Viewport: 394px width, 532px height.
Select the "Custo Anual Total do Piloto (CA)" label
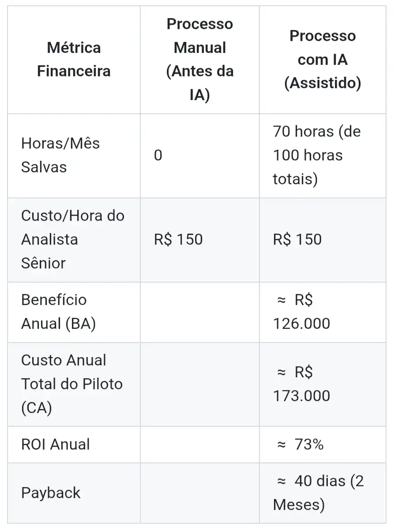pos(72,384)
